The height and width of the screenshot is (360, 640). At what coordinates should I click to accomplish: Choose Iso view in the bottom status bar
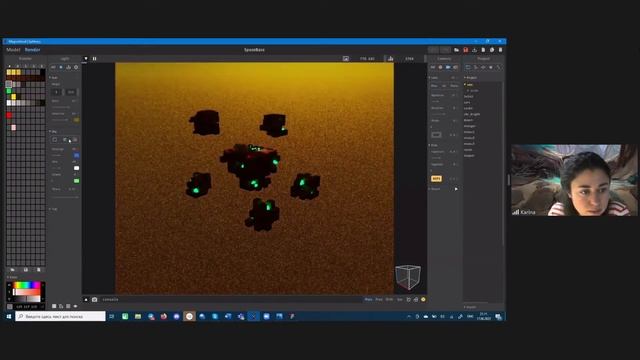pyautogui.click(x=400, y=300)
